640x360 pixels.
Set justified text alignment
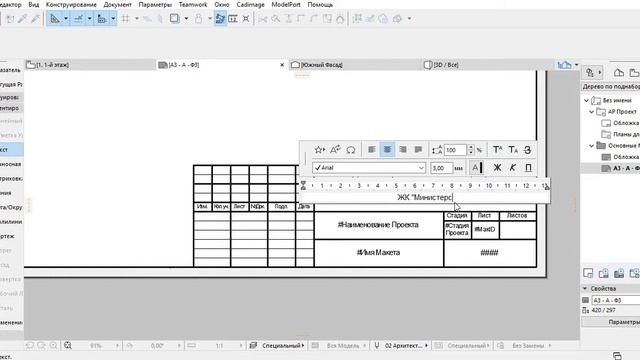click(418, 150)
